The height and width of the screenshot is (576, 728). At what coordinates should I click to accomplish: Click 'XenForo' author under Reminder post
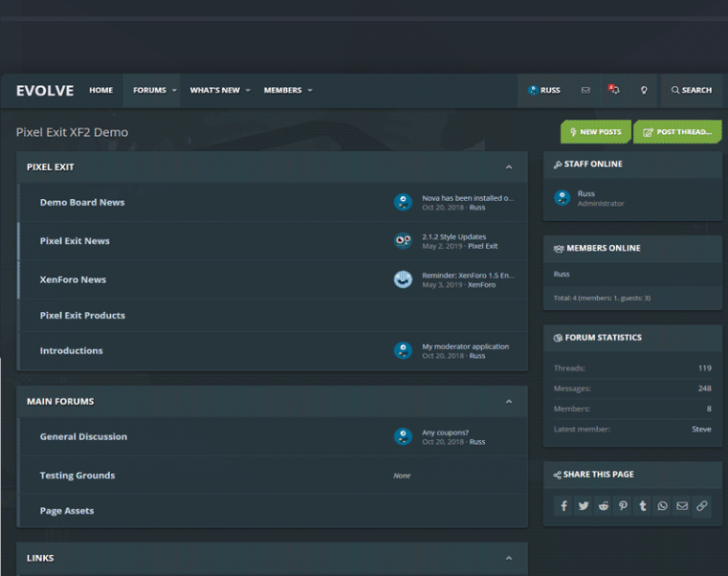pos(481,285)
